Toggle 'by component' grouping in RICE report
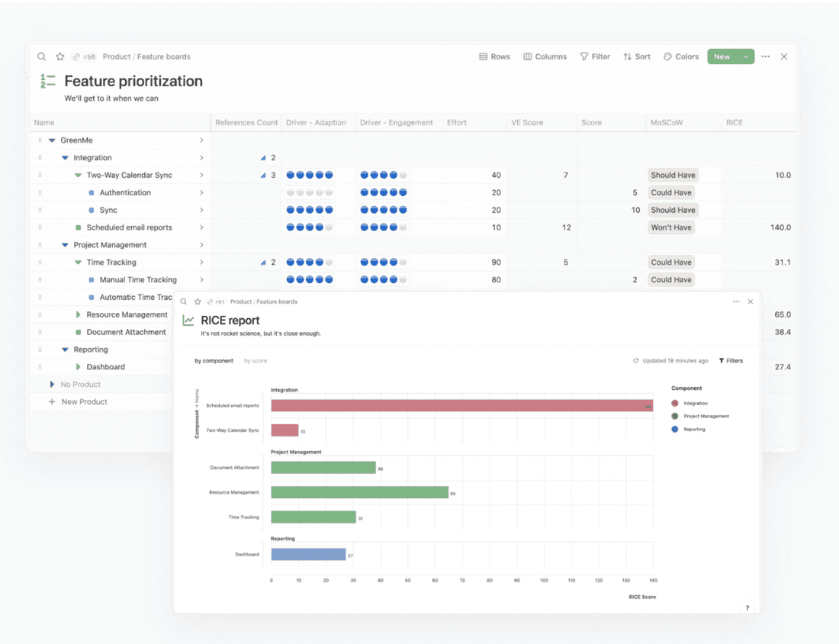 pos(214,360)
